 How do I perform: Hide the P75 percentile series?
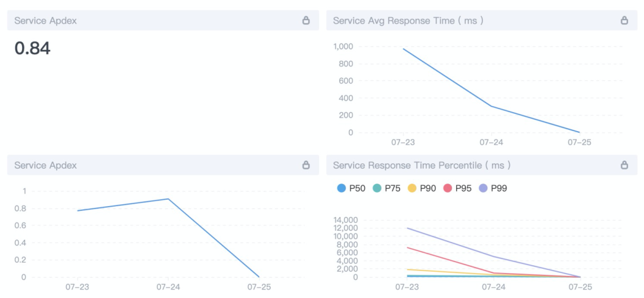[x=386, y=188]
